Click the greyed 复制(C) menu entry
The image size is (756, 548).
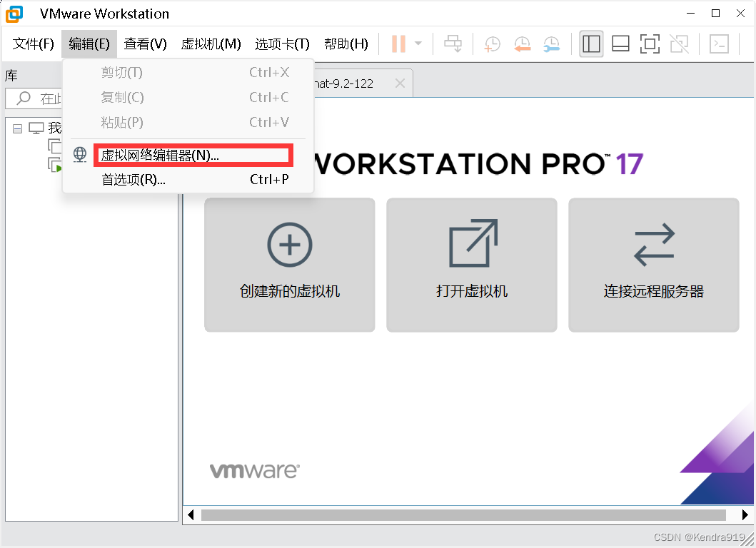(x=188, y=97)
